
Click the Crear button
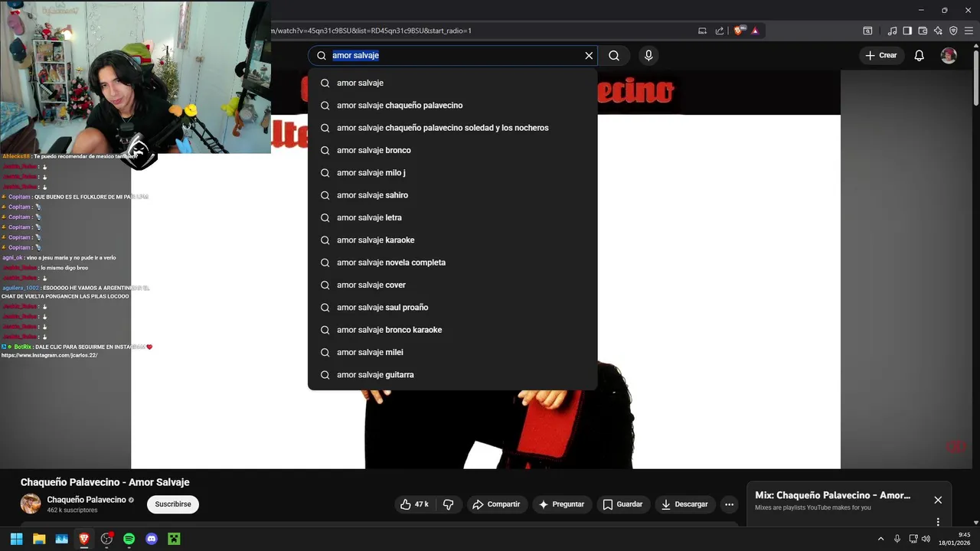coord(880,55)
